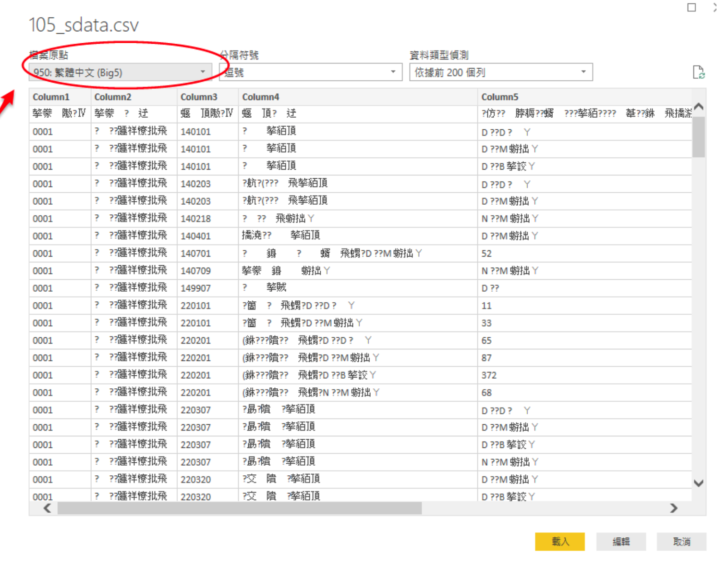This screenshot has width=728, height=568.
Task: Click the 編輯 (Edit) button
Action: point(621,542)
